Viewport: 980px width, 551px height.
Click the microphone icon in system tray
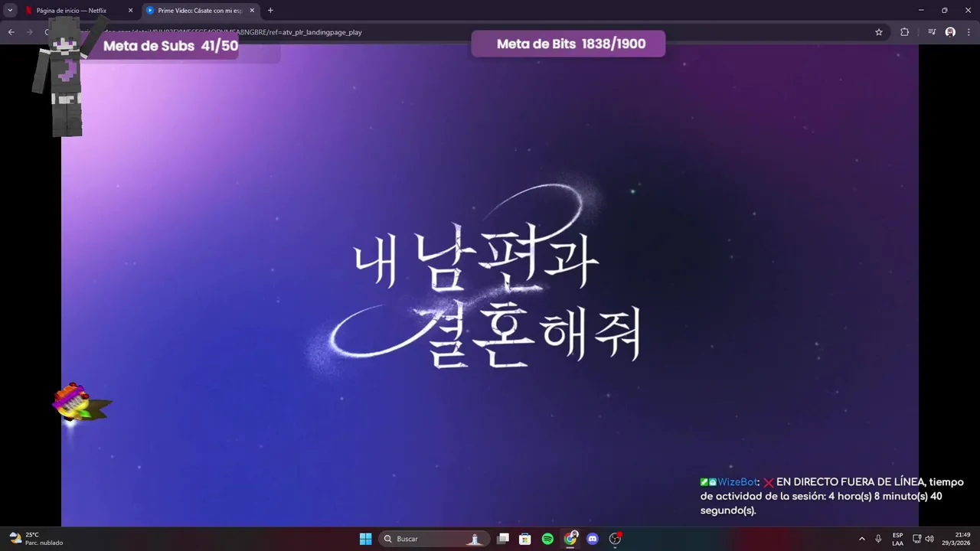coord(878,539)
